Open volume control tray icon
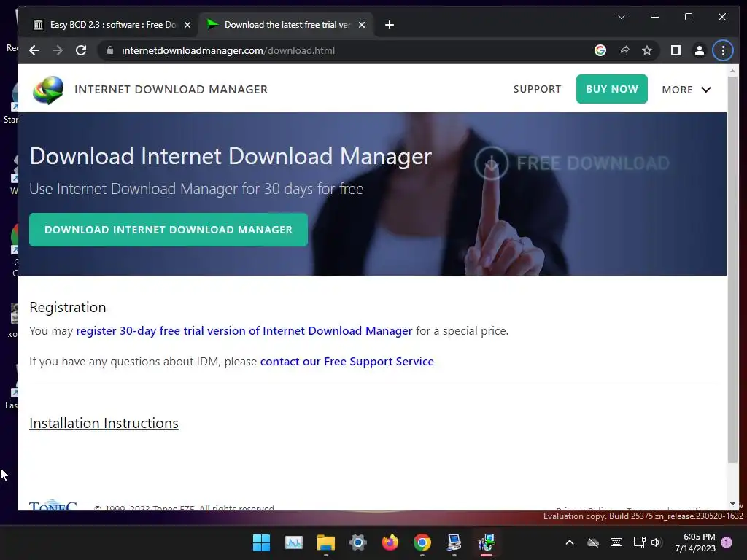Screen dimensions: 747x560 click(x=657, y=542)
